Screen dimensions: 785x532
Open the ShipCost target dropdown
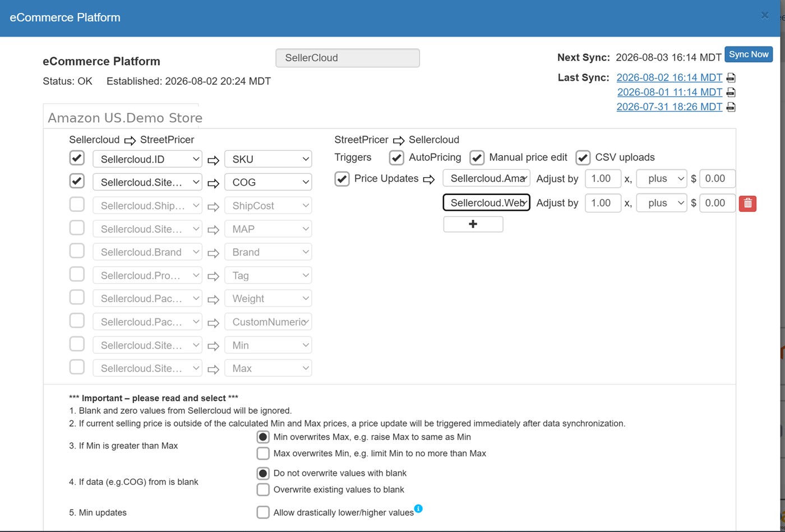(268, 206)
